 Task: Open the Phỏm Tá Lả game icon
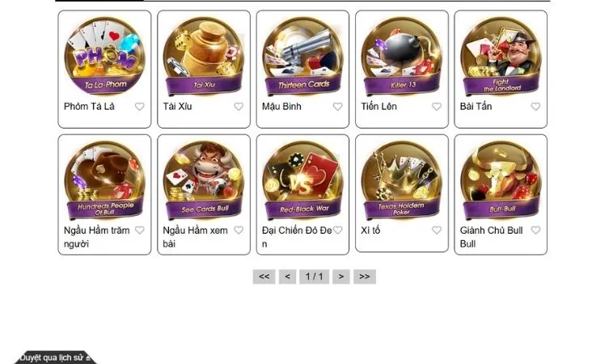(x=104, y=57)
